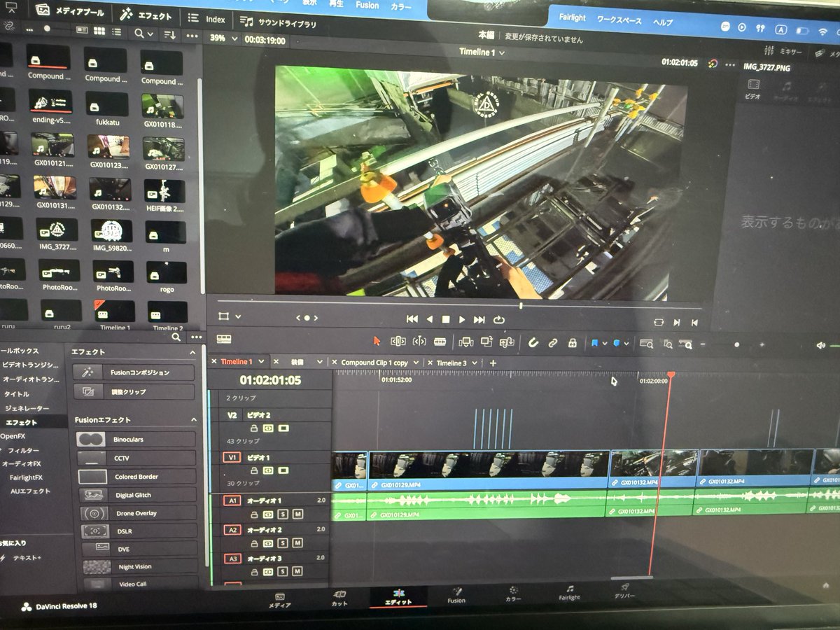Click the media pool search icon
Viewport: 840px width, 630px height.
[140, 33]
